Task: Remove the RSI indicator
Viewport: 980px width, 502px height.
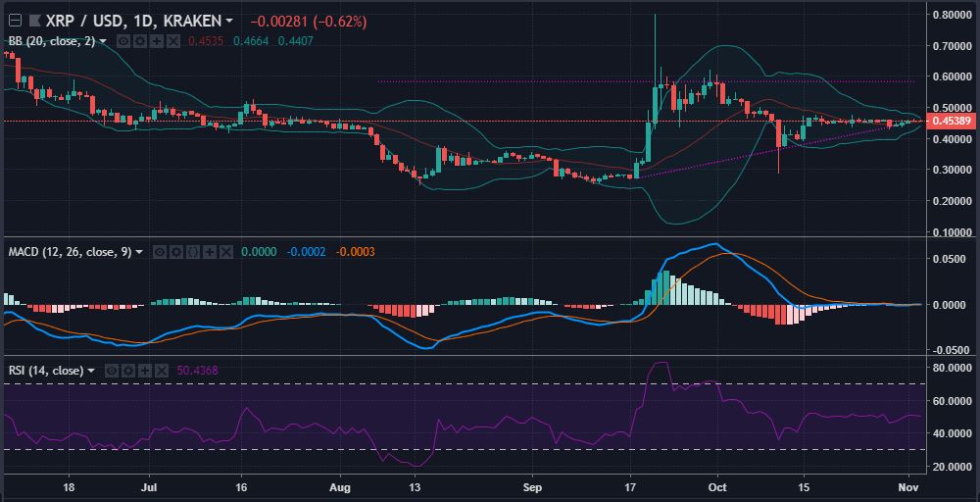Action: pos(162,371)
